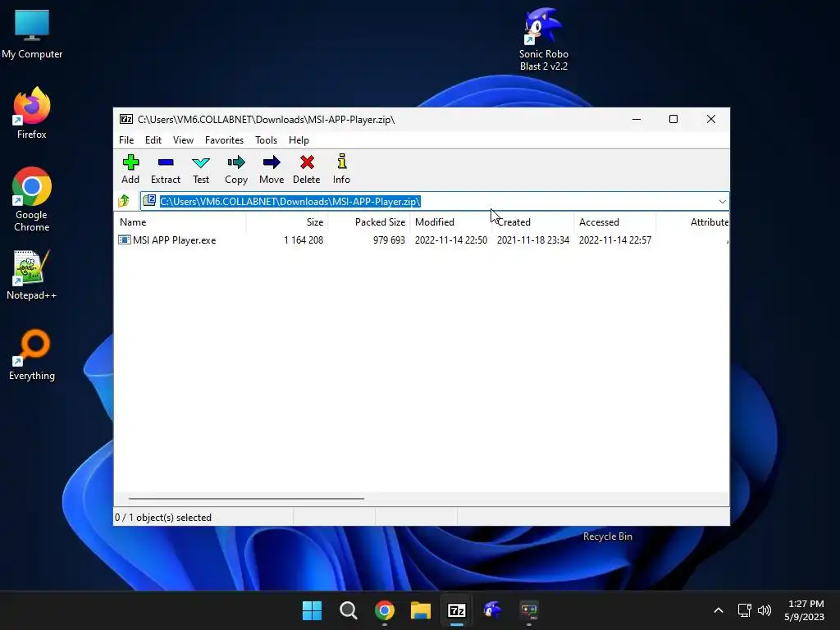The image size is (840, 630).
Task: Click accessed date 2022-11-14 22:57
Action: coord(615,240)
